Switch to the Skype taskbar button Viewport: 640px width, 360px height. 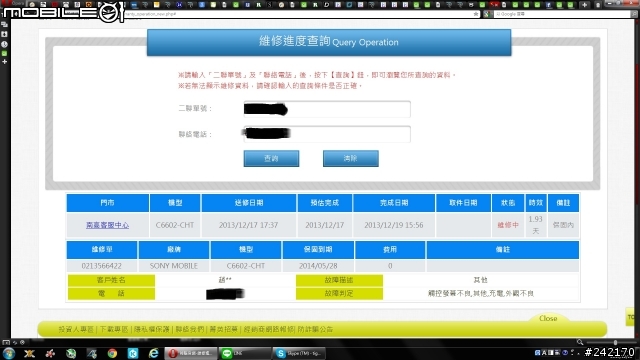[x=299, y=353]
